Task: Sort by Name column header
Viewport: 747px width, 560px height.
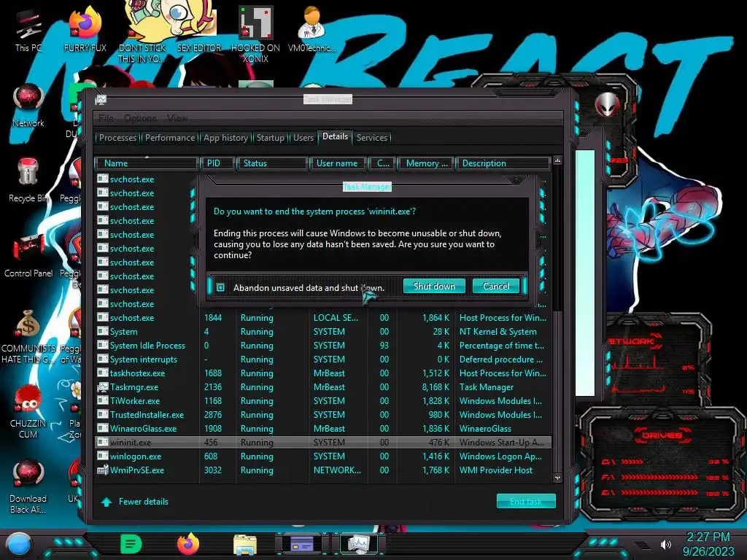Action: (x=147, y=163)
